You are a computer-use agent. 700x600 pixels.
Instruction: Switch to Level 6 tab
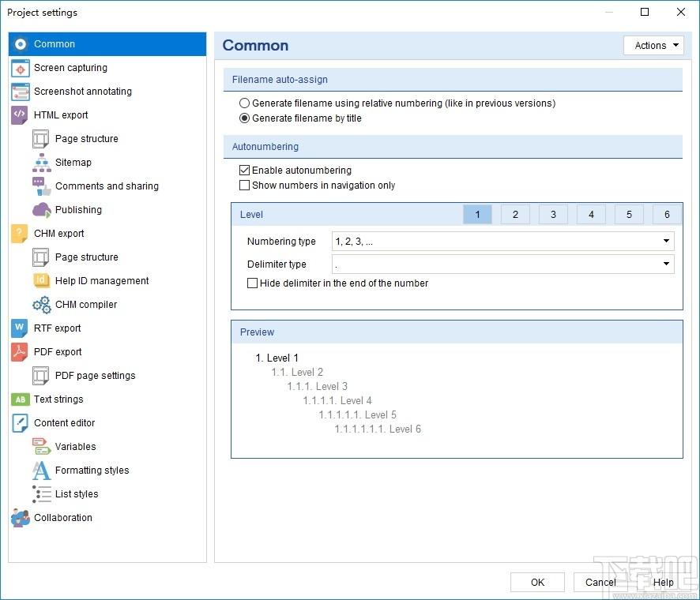coord(667,215)
